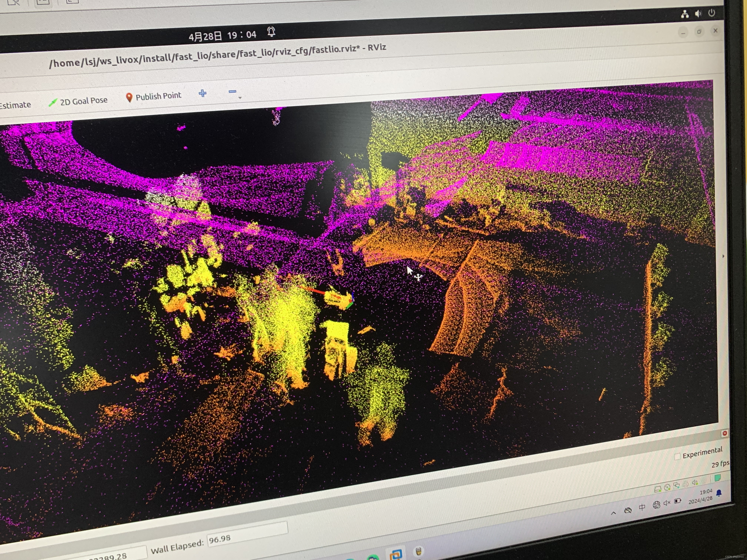Click the muted speaker tray icon

point(667,503)
